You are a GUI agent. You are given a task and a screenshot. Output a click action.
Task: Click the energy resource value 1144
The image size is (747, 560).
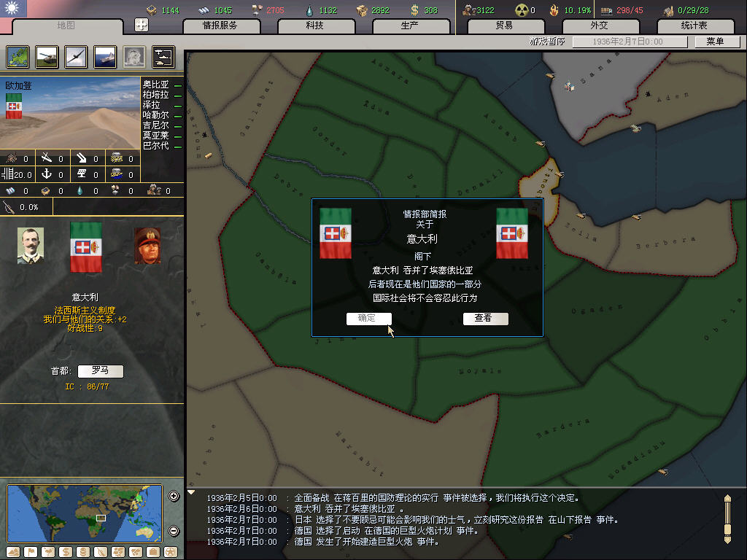tap(171, 10)
